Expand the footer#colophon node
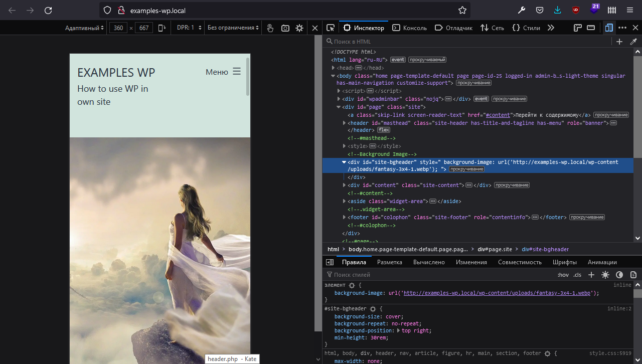This screenshot has width=642, height=364. [344, 217]
